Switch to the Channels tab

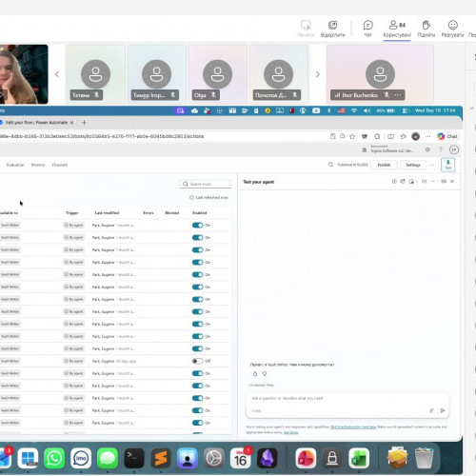pyautogui.click(x=60, y=165)
